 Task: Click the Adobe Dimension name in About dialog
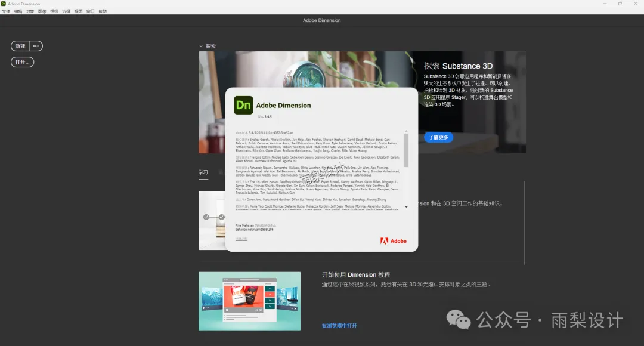point(283,105)
